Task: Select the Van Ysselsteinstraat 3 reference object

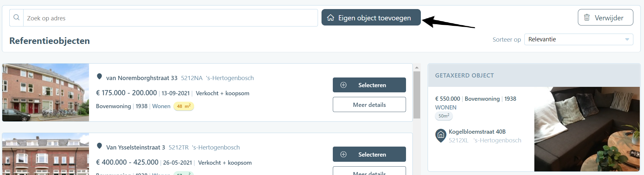Action: pyautogui.click(x=369, y=154)
